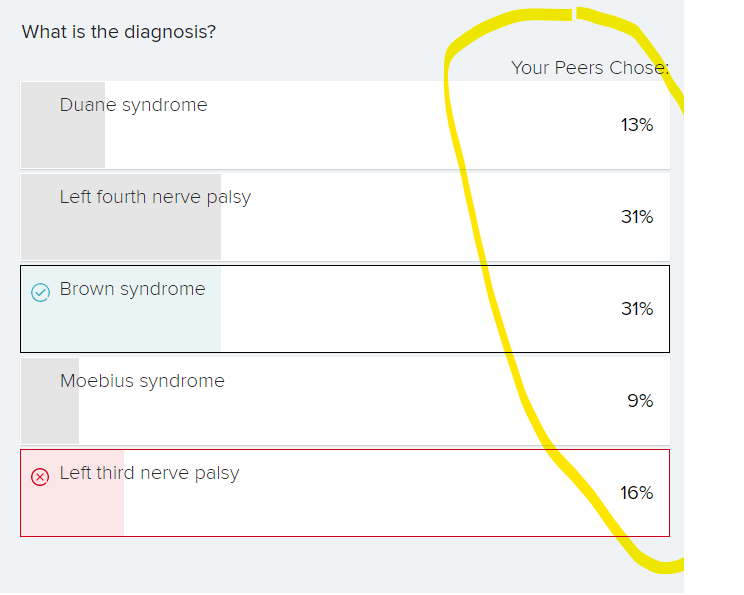Select the Duane syndrome answer option
Viewport: 744px width, 595px height.
[133, 105]
